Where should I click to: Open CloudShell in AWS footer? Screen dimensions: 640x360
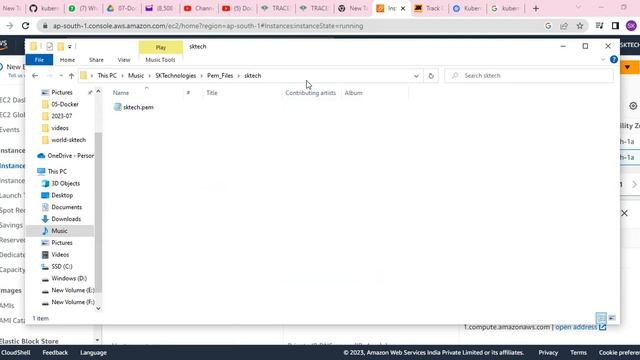16,353
